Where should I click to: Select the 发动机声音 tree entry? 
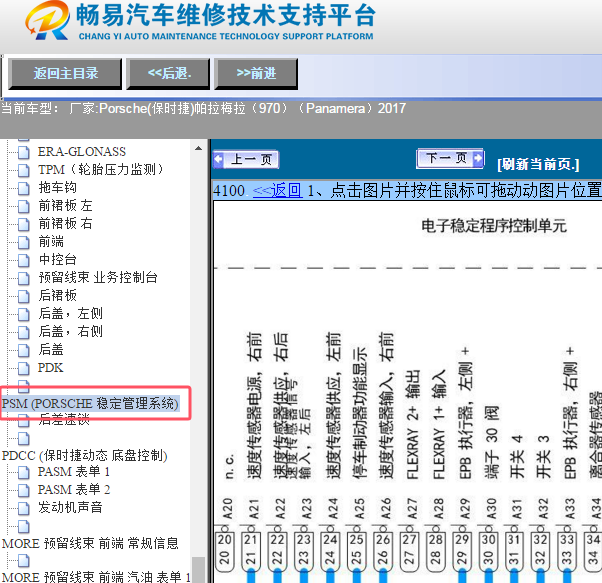[70, 507]
